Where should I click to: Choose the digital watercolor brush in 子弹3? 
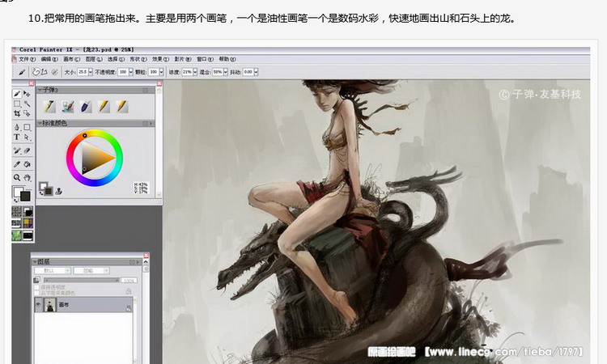[67, 107]
